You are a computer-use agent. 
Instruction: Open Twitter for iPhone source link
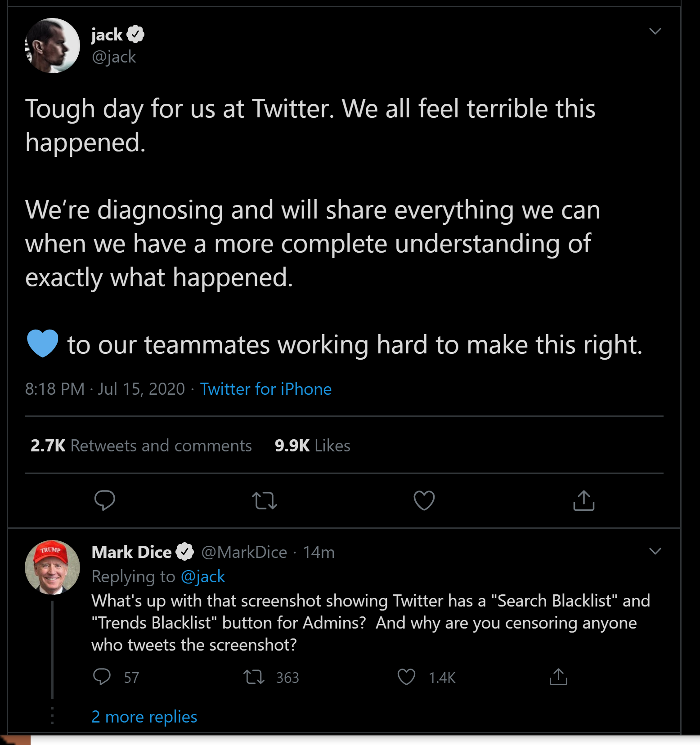(x=266, y=389)
